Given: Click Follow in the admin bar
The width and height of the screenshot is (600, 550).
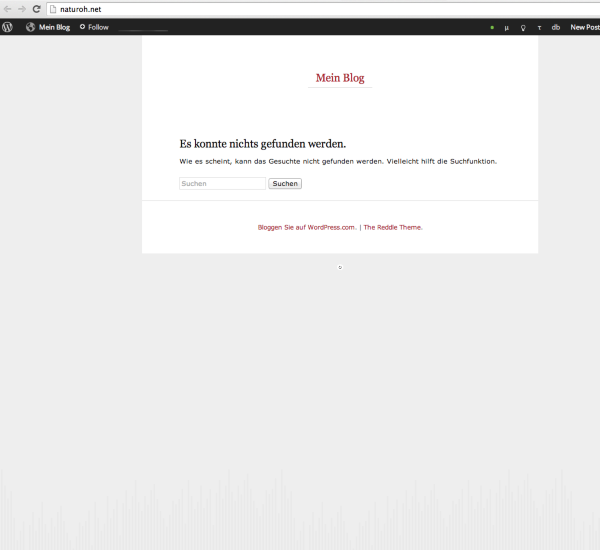Looking at the screenshot, I should click(x=94, y=27).
